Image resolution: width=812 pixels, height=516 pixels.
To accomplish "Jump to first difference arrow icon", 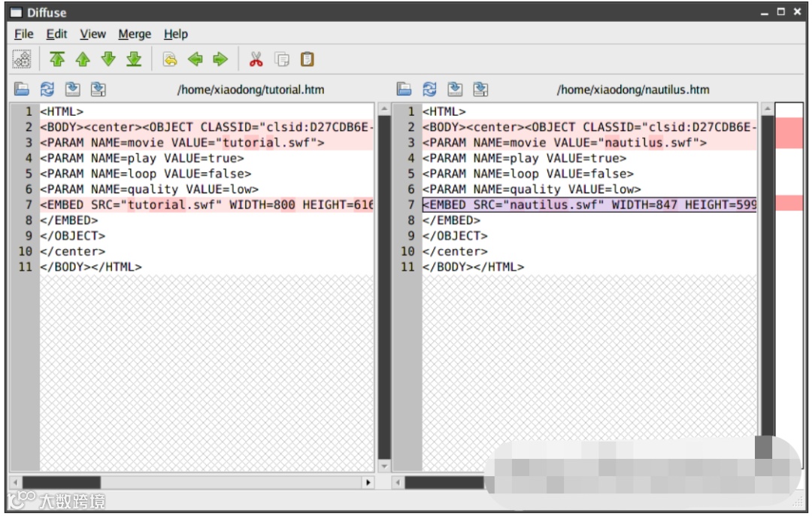I will pyautogui.click(x=57, y=59).
